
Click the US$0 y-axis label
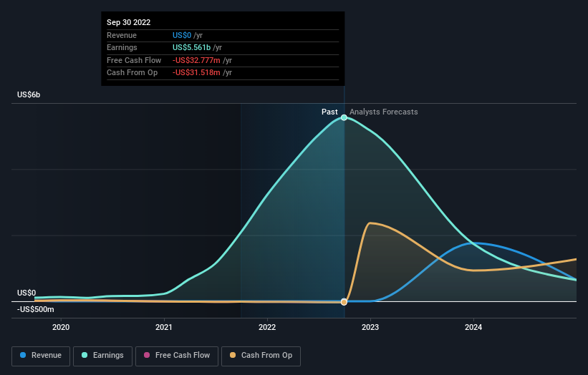click(x=26, y=293)
